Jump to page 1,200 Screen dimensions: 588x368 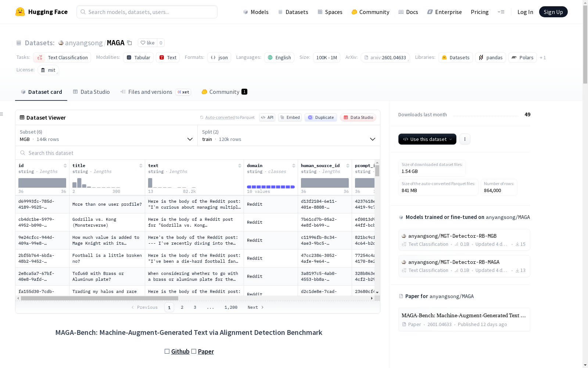click(x=231, y=307)
